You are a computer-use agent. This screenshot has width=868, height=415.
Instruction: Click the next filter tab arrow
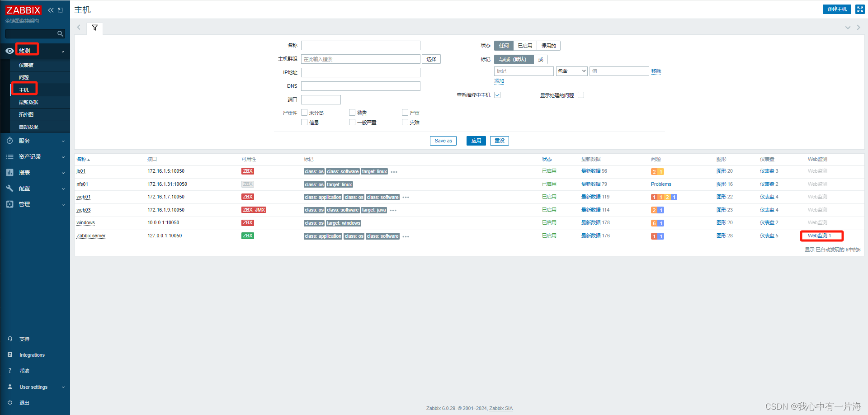859,28
